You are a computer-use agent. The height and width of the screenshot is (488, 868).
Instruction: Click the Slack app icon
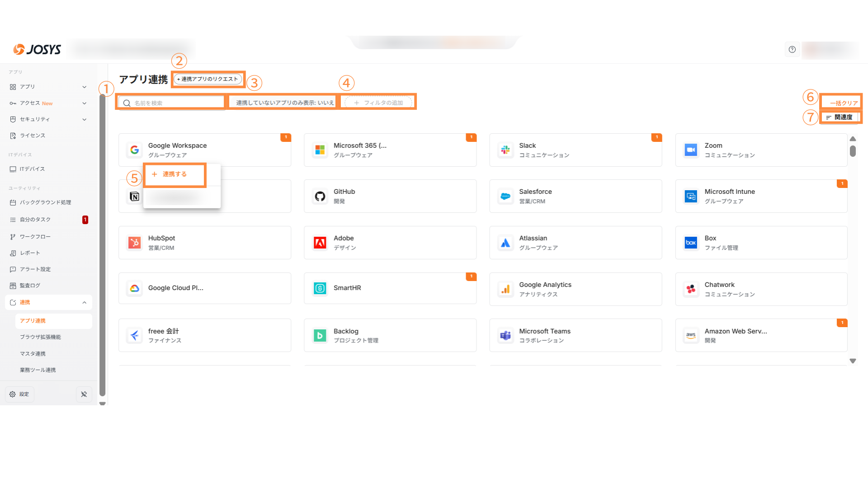pos(505,150)
